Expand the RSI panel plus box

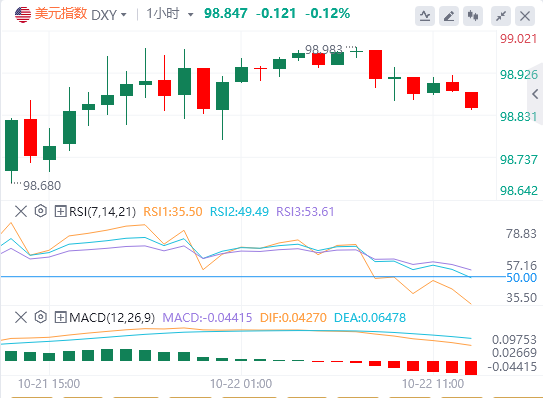click(61, 211)
